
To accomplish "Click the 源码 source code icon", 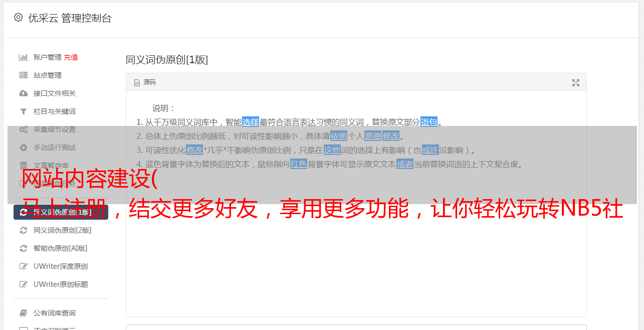I will (x=137, y=82).
